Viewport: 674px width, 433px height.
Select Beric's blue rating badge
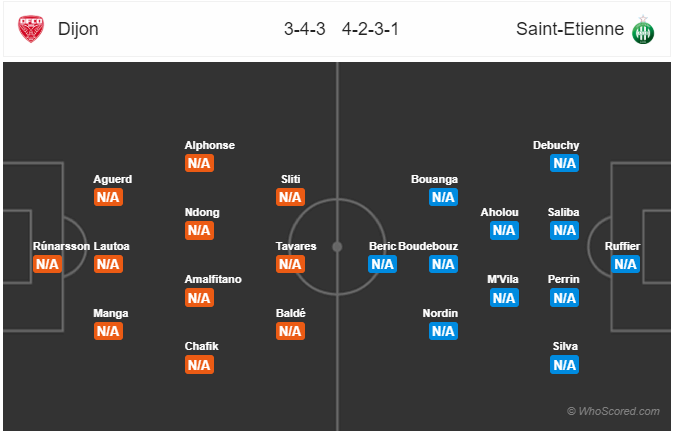pyautogui.click(x=382, y=264)
